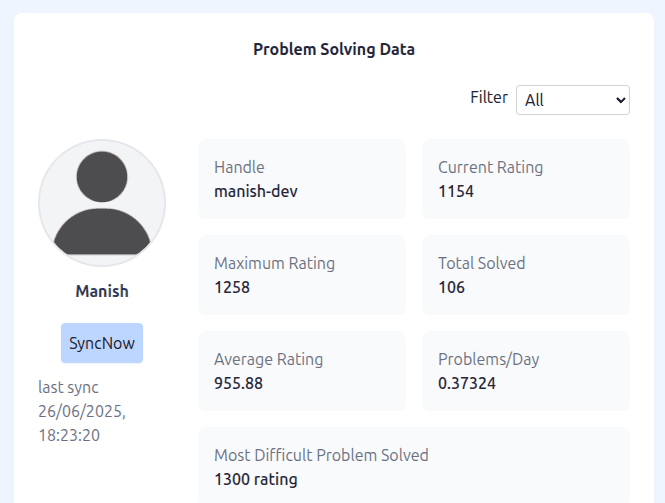Viewport: 665px width, 503px height.
Task: Click the default user avatar icon
Action: pos(102,203)
